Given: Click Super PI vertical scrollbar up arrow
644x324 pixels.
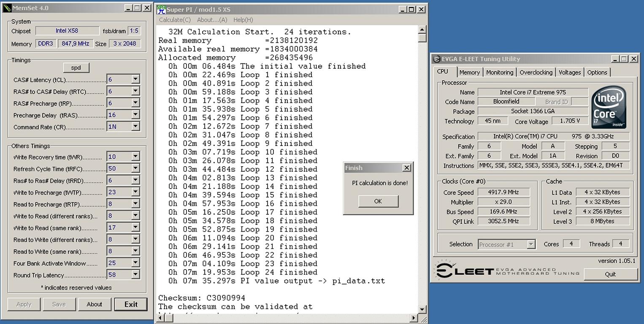Looking at the screenshot, I should pos(422,30).
